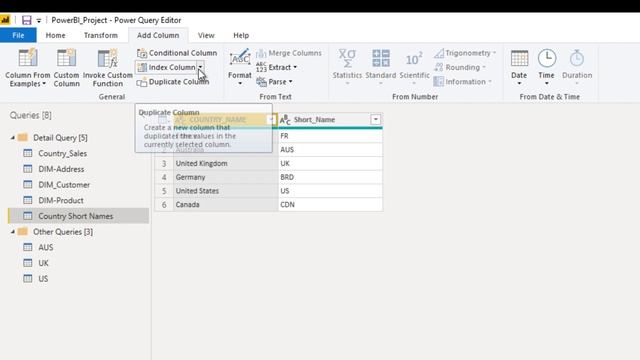640x360 pixels.
Task: Click the Merge Columns button
Action: [x=289, y=53]
